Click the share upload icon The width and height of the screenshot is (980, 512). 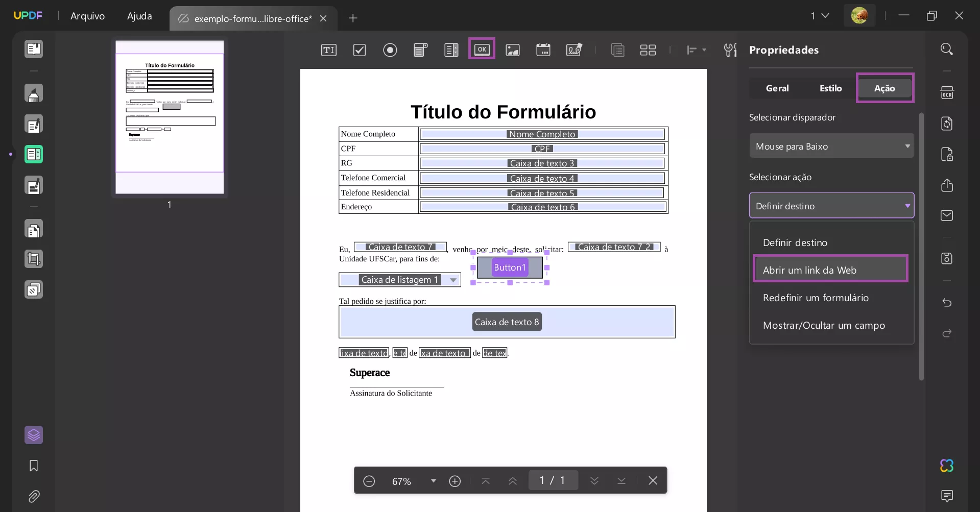pos(947,185)
